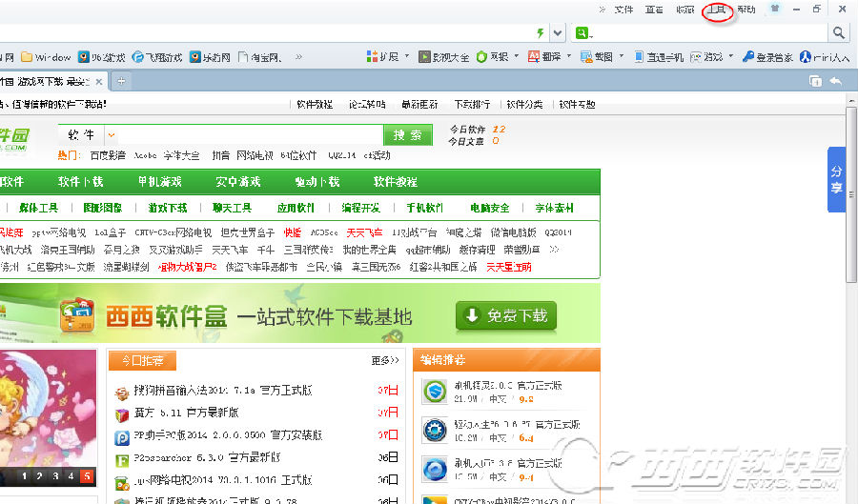Screen dimensions: 858x504
Task: Open the 淘宝网 bookmark
Action: [260, 57]
